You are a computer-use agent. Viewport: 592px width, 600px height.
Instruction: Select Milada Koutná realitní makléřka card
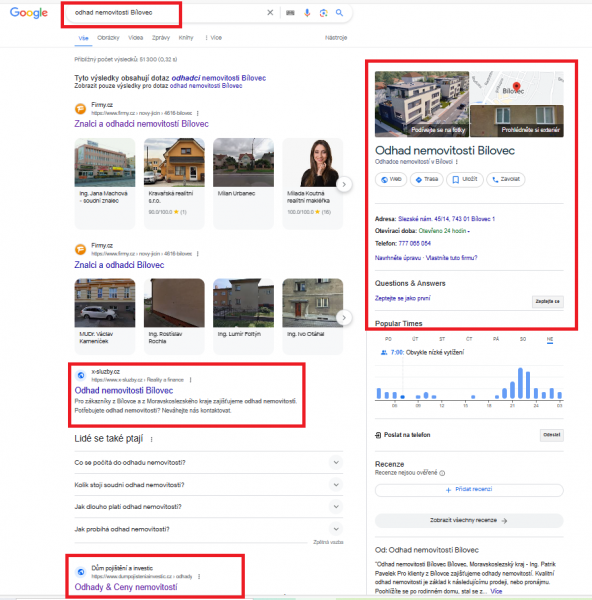313,183
